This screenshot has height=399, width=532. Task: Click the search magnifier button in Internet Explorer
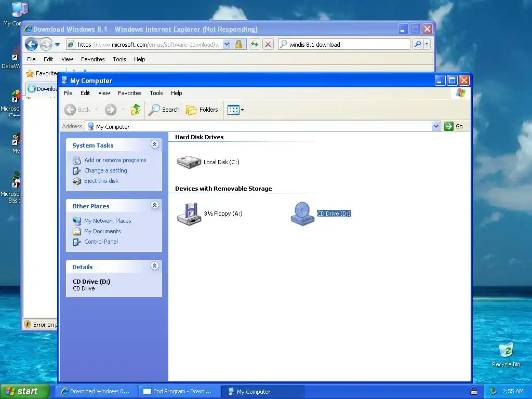pos(418,44)
